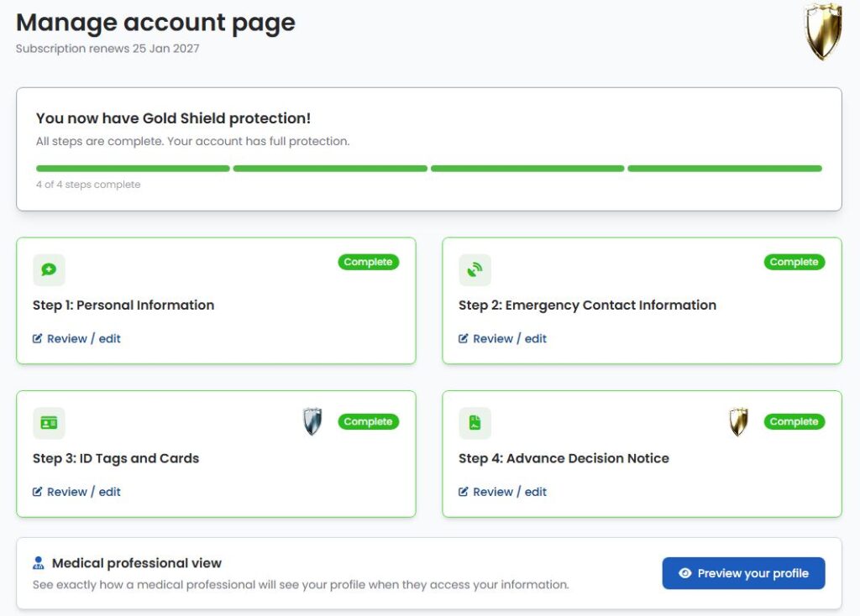The width and height of the screenshot is (860, 616).
Task: Click the first green progress bar segment
Action: coord(133,169)
